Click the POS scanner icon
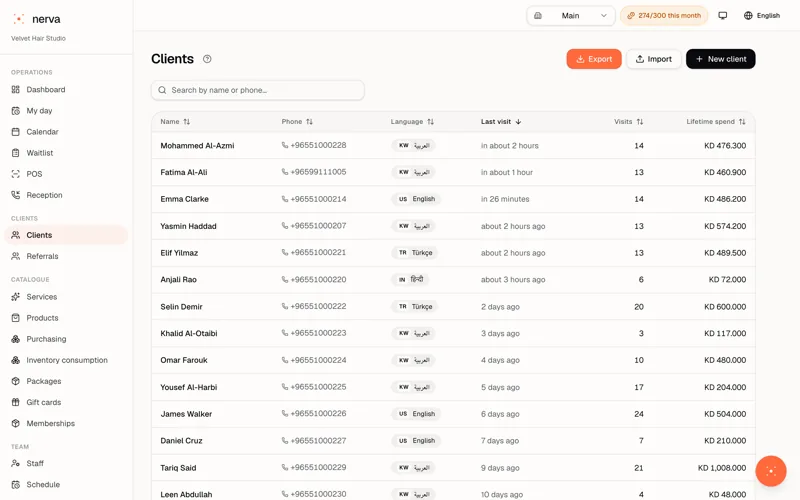 tap(16, 174)
